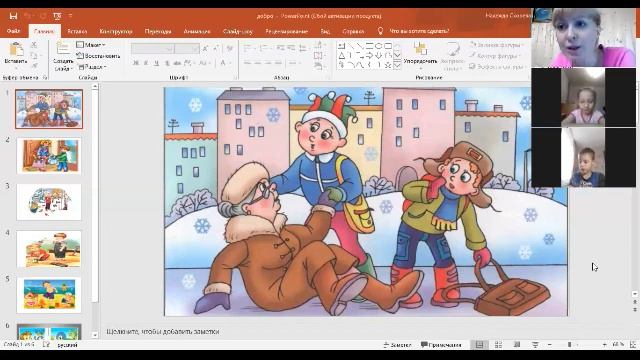Save the presentation with the floppy icon

(x=13, y=16)
